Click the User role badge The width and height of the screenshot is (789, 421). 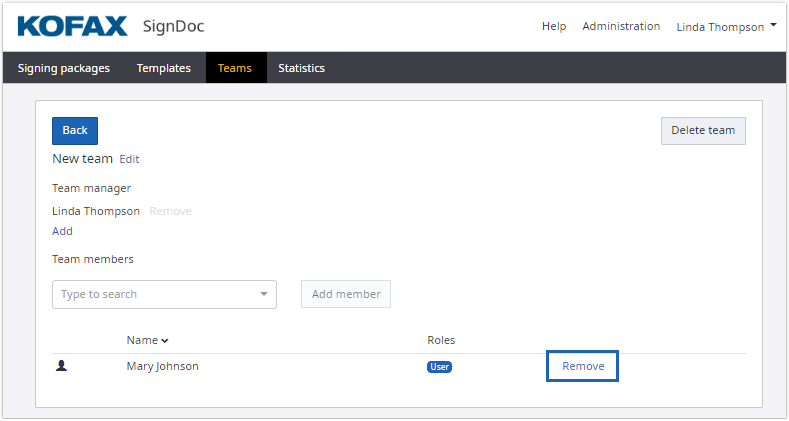click(x=439, y=367)
